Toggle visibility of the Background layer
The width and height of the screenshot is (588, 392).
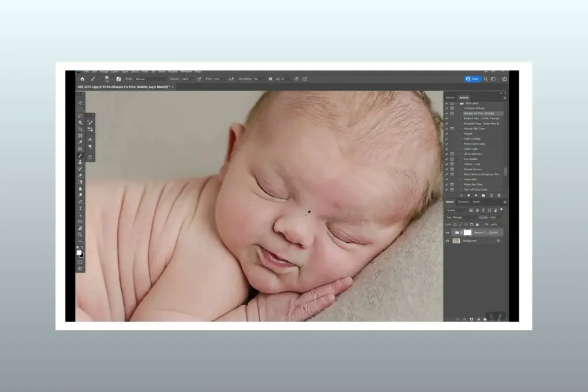[x=447, y=240]
